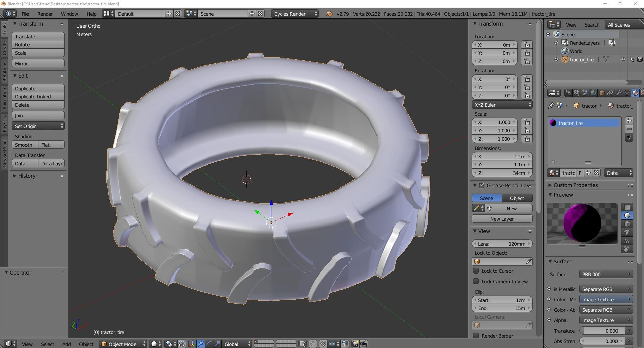Toggle tractor_tire viewport visibility eye
644x348 pixels.
(623, 59)
